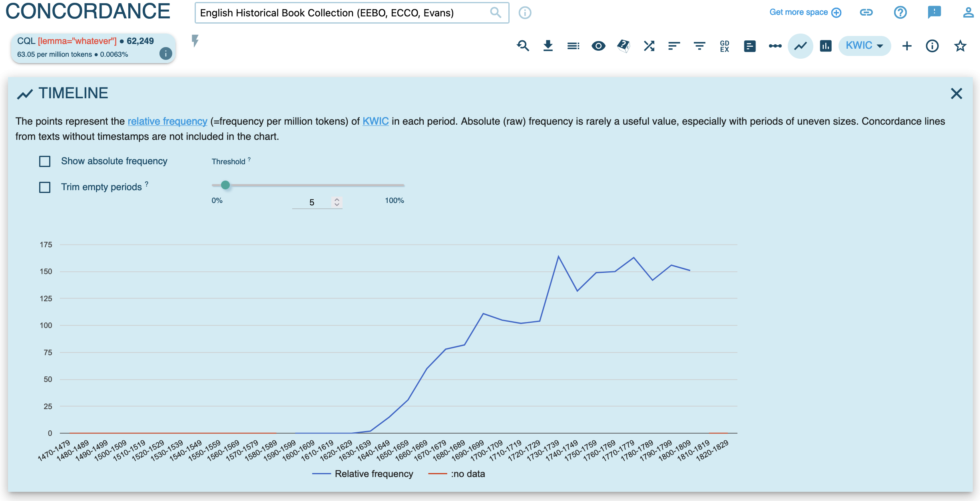Click the threshold slider handle
This screenshot has width=980, height=501.
[x=225, y=185]
